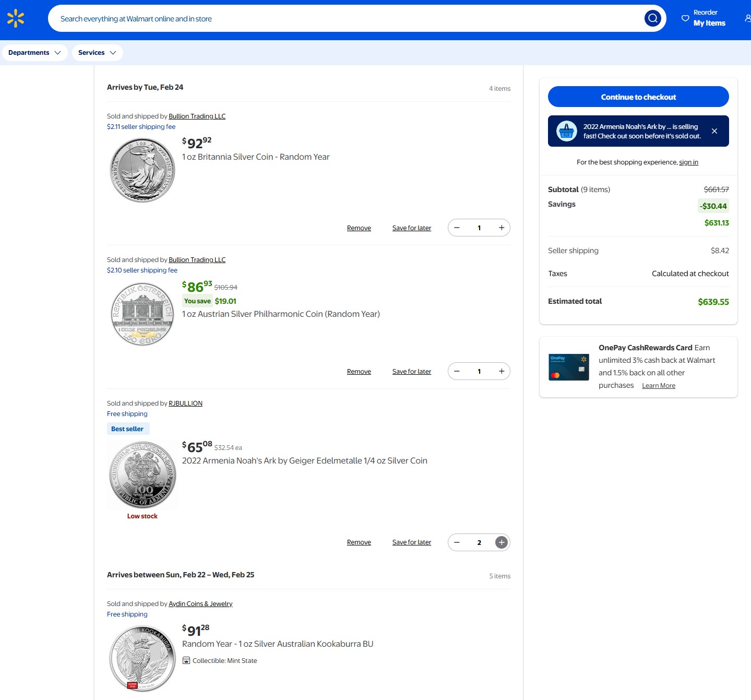Screen dimensions: 751x700
Task: Save Armenia Noah's Ark coin for later
Action: coord(412,542)
